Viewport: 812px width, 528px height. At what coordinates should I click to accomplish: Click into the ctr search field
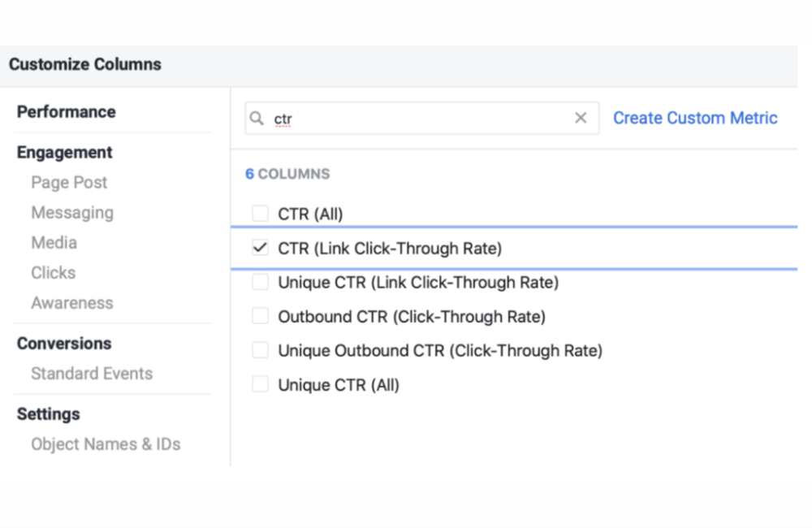pos(422,119)
